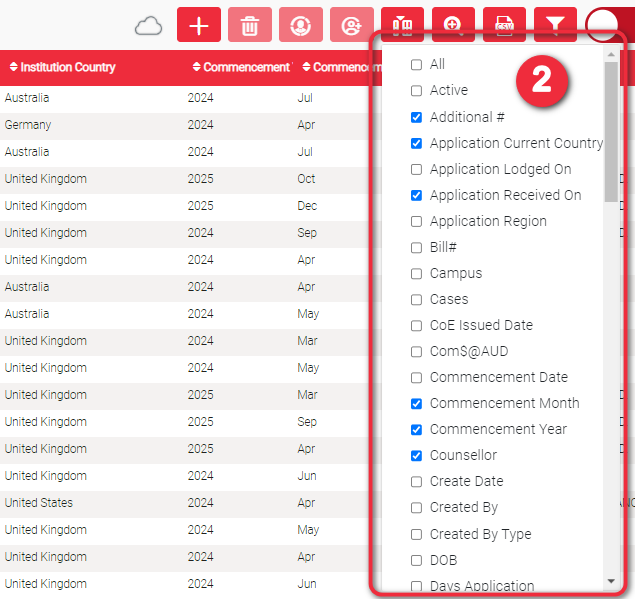Click the Germany country cell
Image resolution: width=635 pixels, height=599 pixels.
[28, 125]
